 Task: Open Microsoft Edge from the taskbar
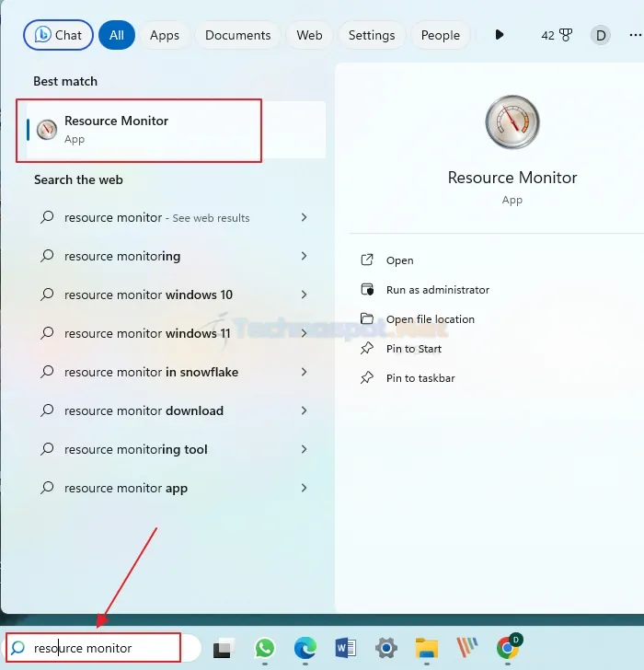pyautogui.click(x=305, y=648)
